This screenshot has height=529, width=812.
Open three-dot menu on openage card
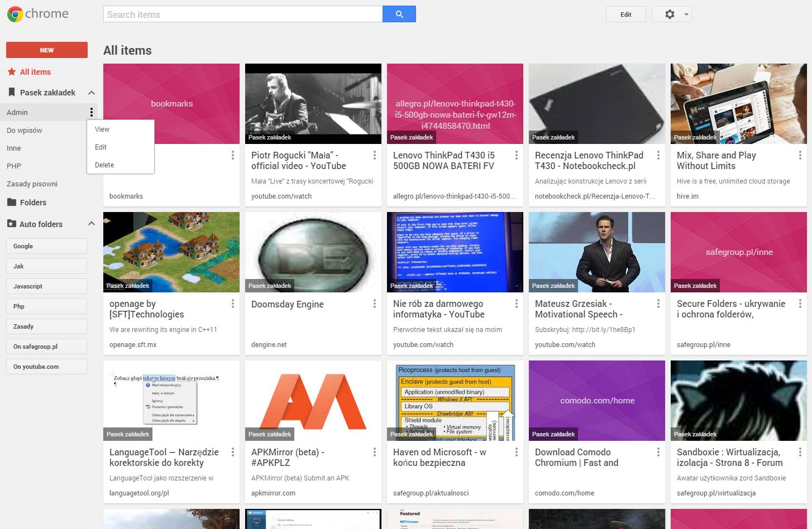point(233,304)
